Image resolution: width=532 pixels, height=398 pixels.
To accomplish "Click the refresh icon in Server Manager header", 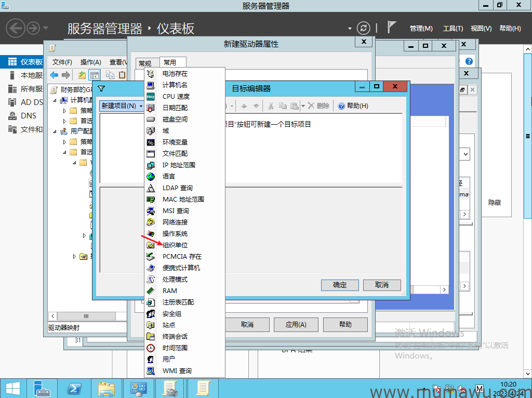I will [364, 28].
